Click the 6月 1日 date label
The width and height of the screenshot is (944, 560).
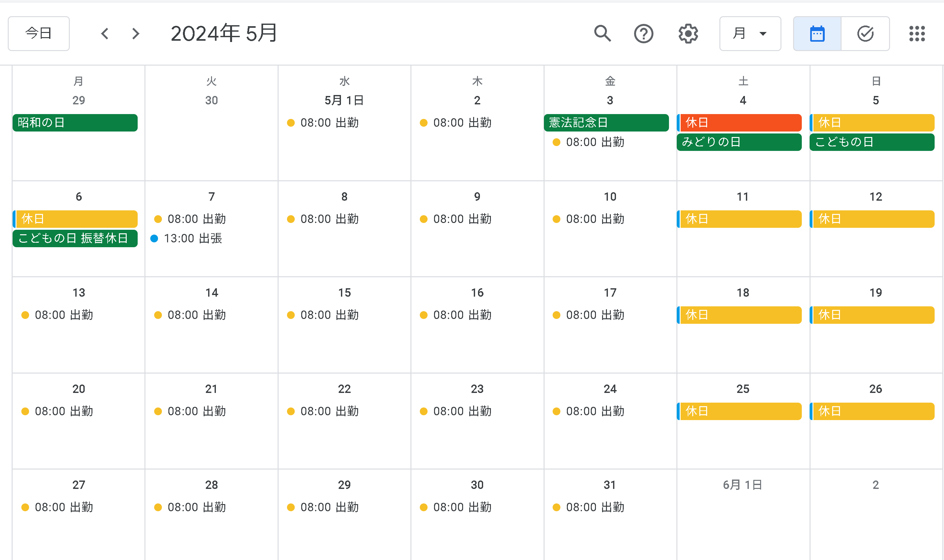[743, 485]
